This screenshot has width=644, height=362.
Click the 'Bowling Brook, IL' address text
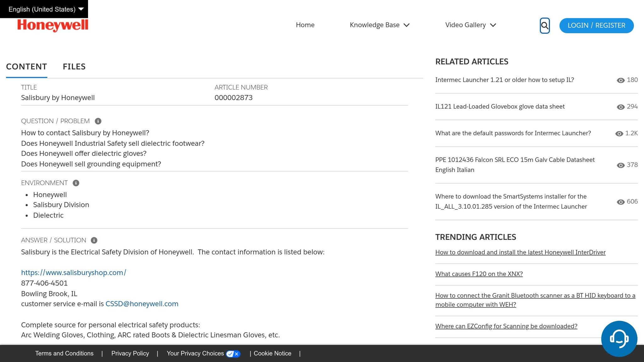(x=49, y=294)
